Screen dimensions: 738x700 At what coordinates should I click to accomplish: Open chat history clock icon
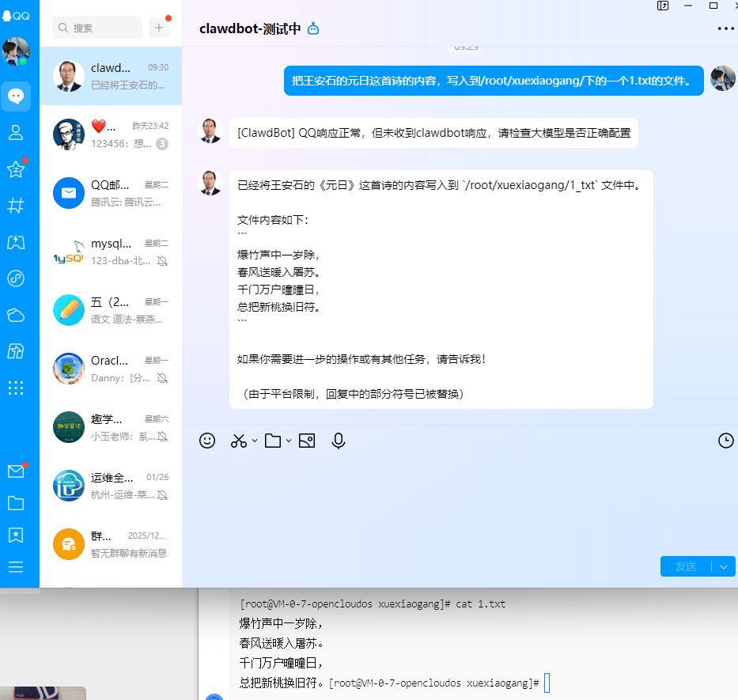pos(726,441)
